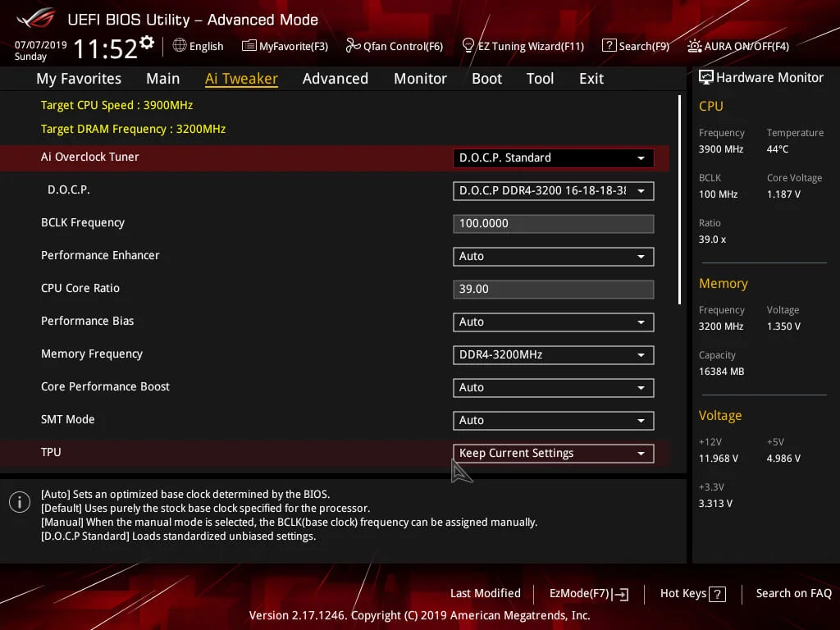The width and height of the screenshot is (840, 630).
Task: Expand the Memory Frequency selection list
Action: (x=553, y=354)
